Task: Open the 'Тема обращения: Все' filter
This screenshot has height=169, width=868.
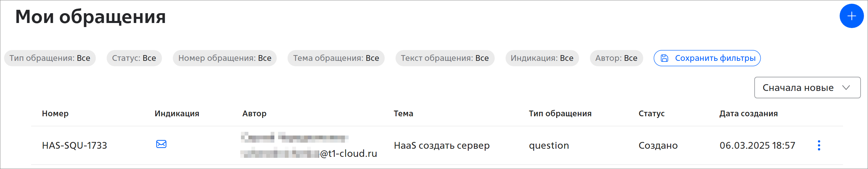Action: point(336,58)
